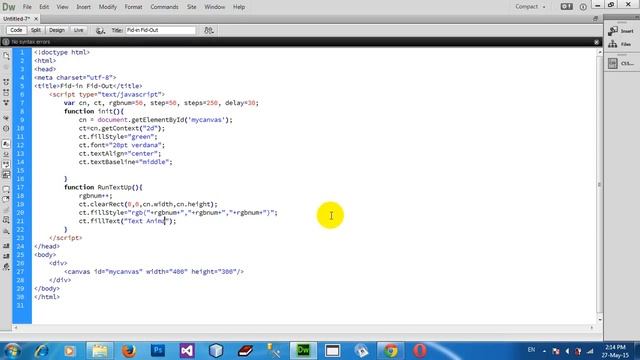Open Visual Studio from the taskbar
The width and height of the screenshot is (640, 360).
tap(187, 351)
